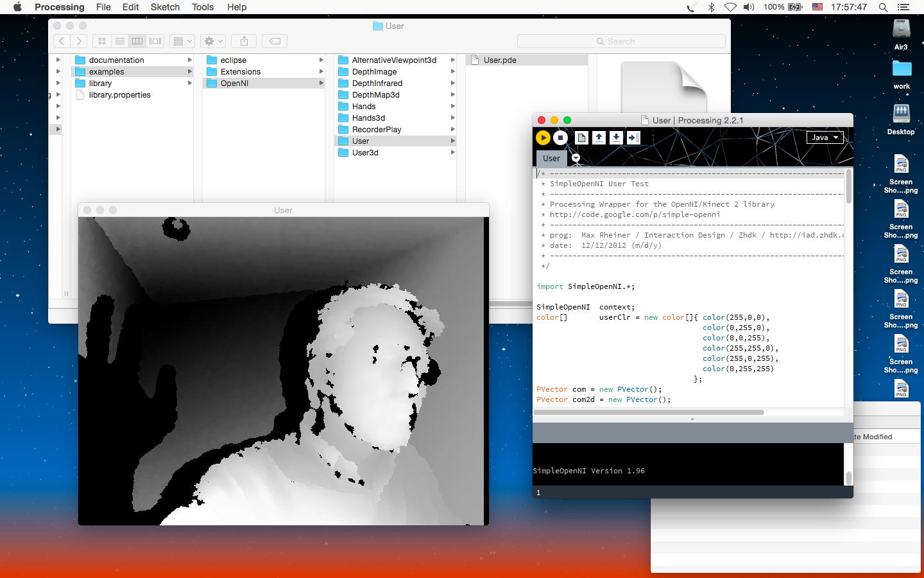
Task: Select the Hands folder
Action: (x=395, y=107)
